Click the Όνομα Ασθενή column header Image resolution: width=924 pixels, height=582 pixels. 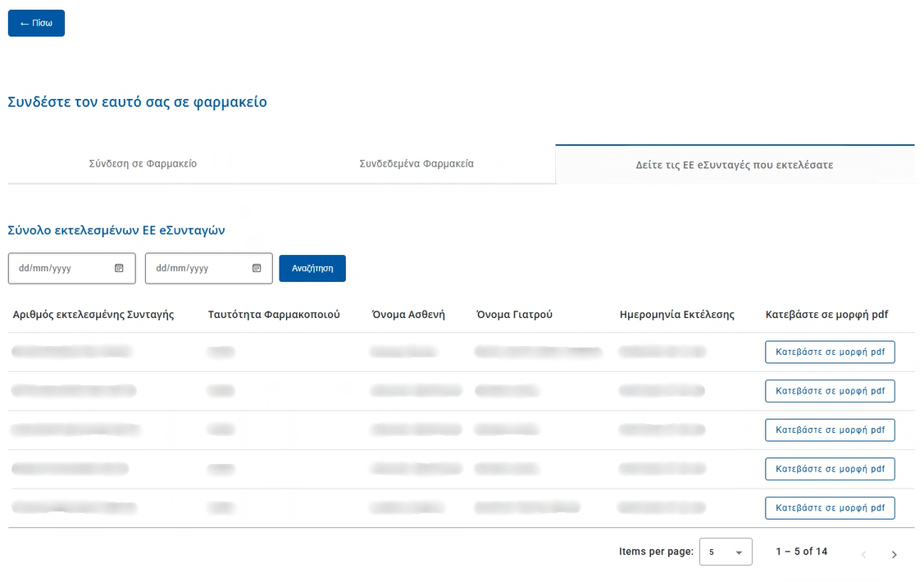tap(408, 315)
